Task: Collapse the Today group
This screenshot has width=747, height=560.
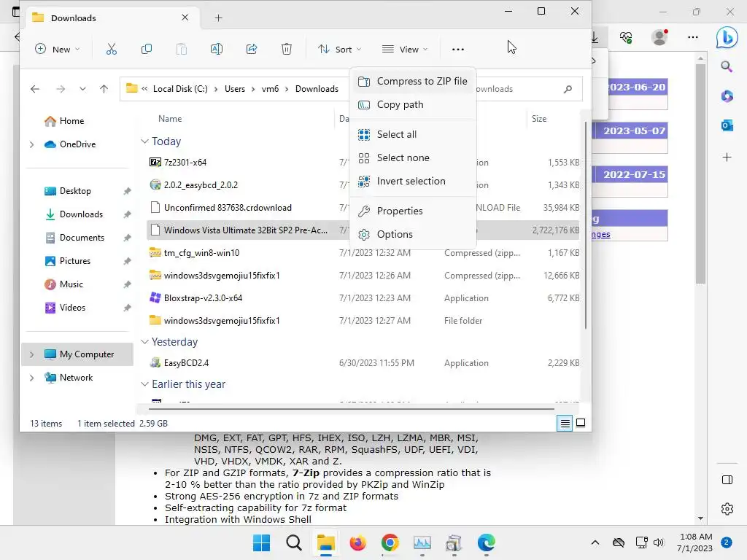Action: (145, 141)
